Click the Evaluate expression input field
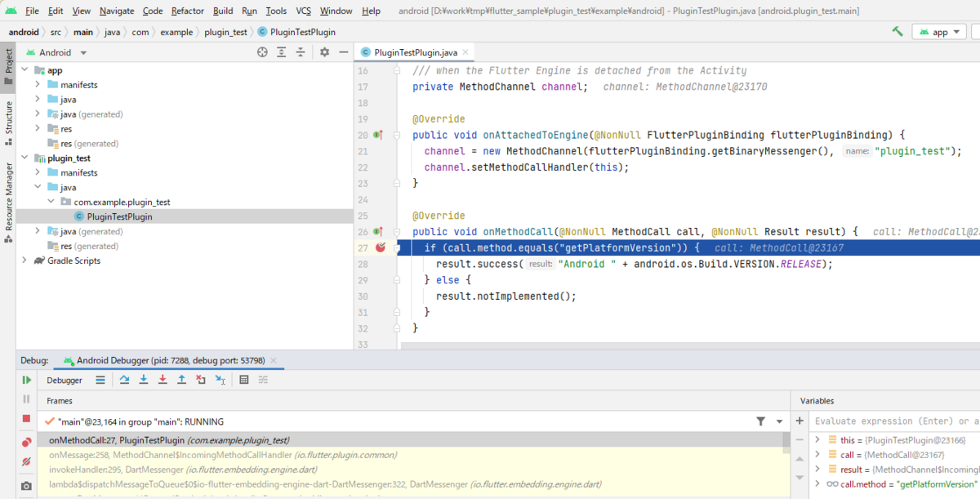Screen dimensions: 980x499 coord(894,421)
